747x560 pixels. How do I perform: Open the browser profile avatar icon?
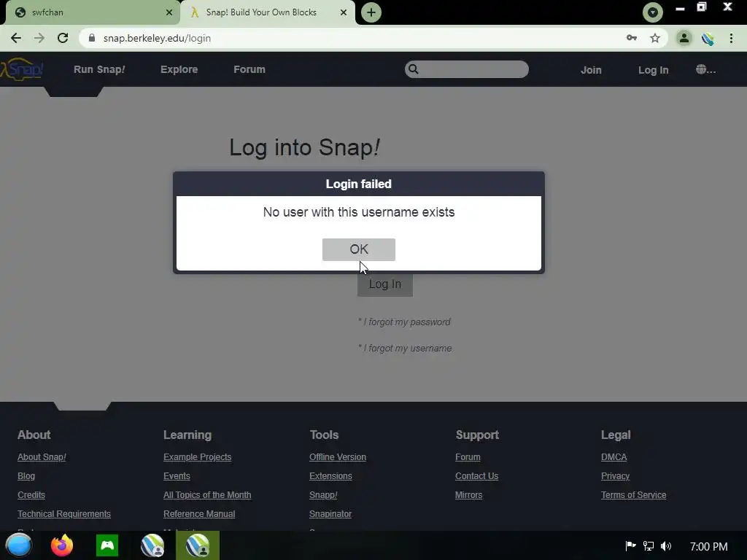(x=684, y=38)
